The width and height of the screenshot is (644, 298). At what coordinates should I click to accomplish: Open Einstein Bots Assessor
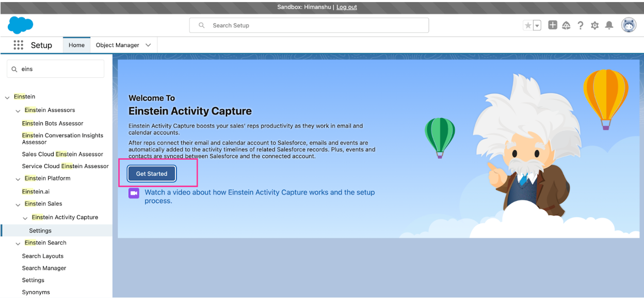53,123
